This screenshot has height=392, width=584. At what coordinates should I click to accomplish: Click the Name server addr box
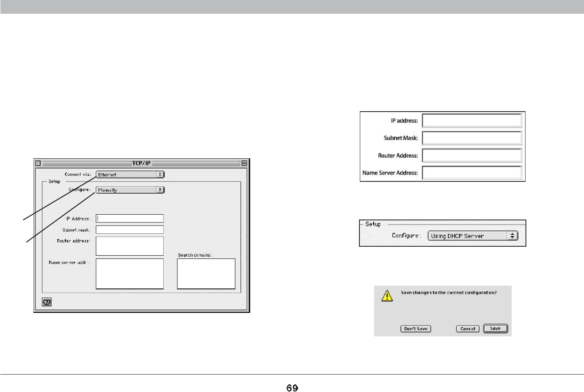130,274
